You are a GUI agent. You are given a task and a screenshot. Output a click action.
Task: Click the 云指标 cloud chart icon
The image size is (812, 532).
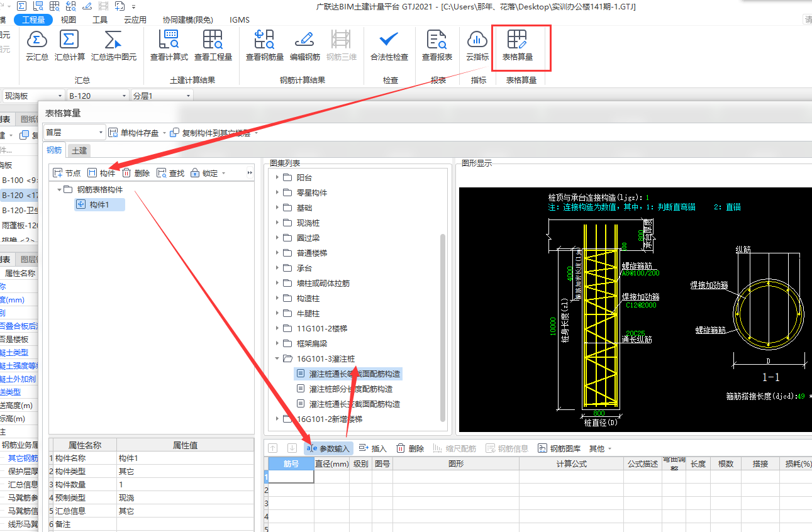coord(477,40)
